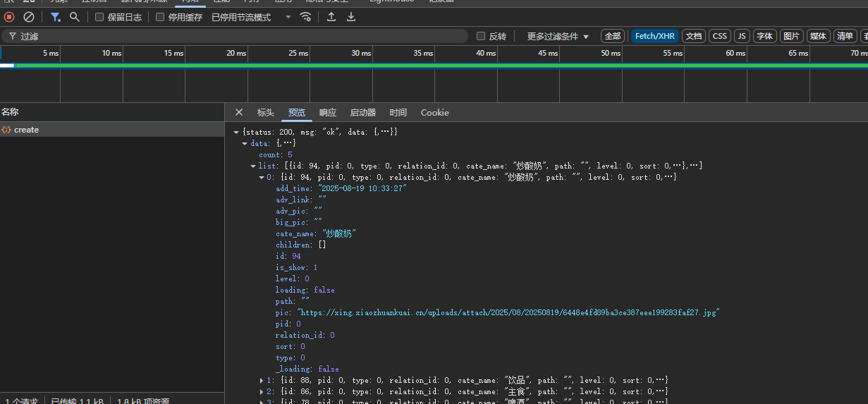Import HAR file with upload arrow

tap(331, 17)
